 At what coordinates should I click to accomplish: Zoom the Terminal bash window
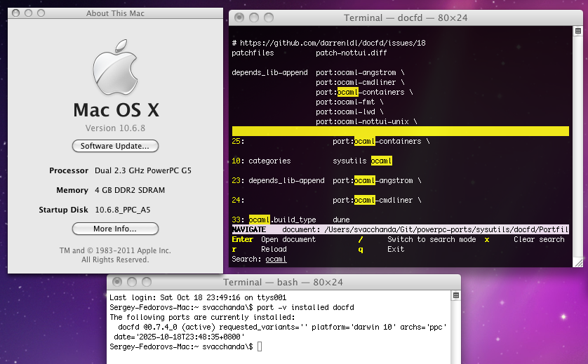(x=146, y=282)
